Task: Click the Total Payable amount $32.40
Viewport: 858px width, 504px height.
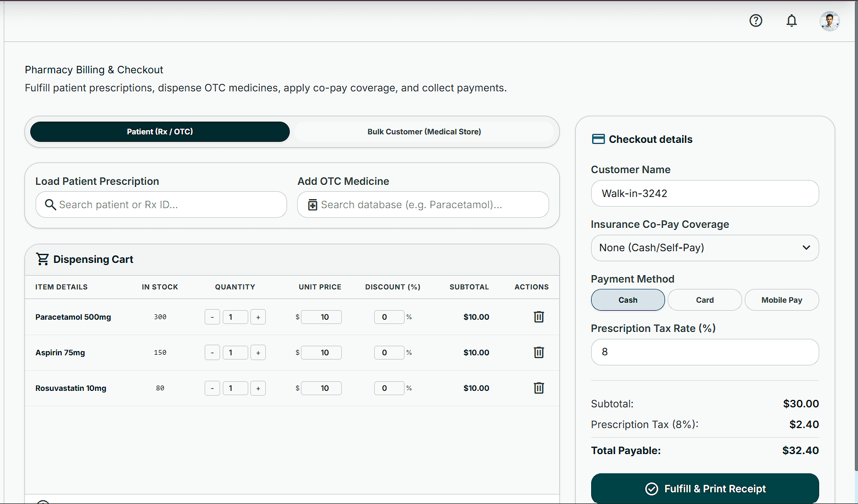Action: coord(800,450)
